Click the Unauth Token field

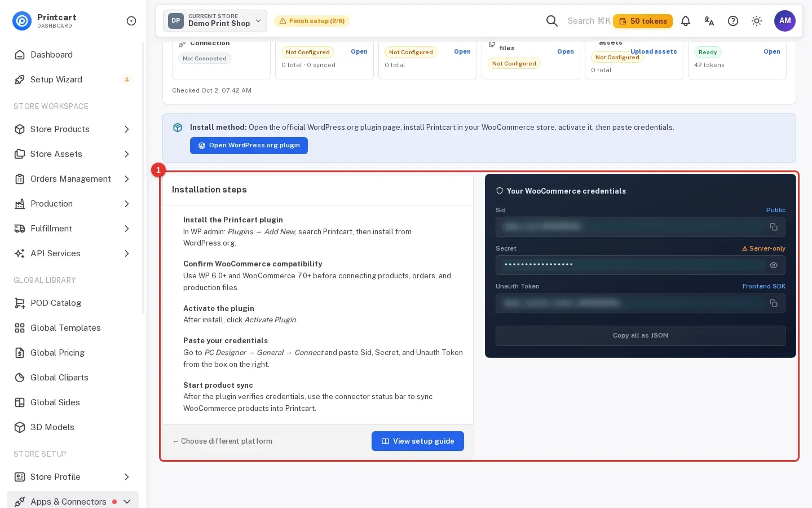(641, 303)
